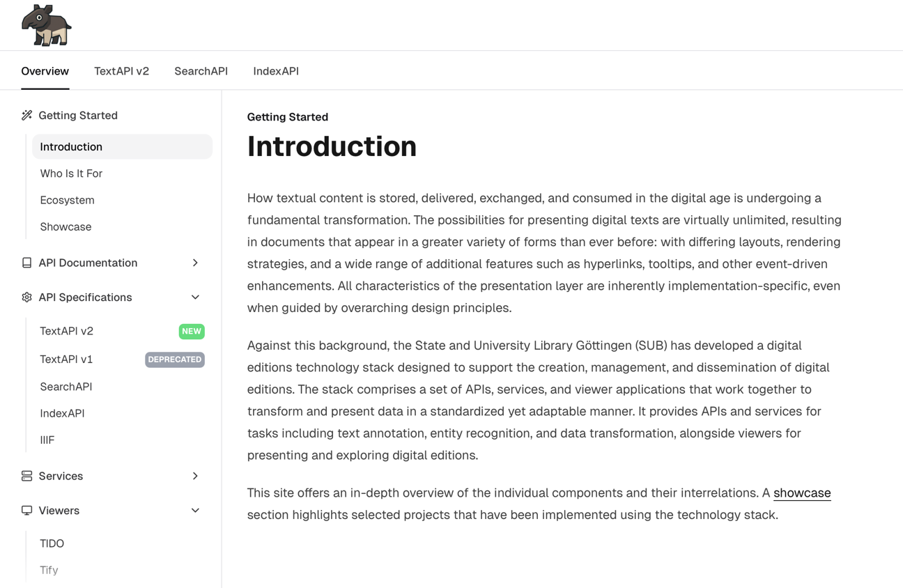Switch to the TextAPI v2 tab
Screen dimensions: 903x588
[121, 71]
